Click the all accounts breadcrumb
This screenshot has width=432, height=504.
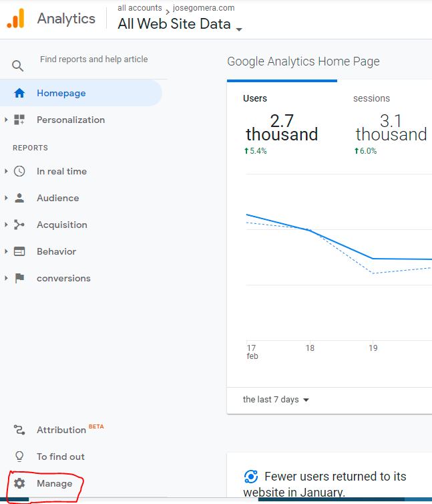140,8
